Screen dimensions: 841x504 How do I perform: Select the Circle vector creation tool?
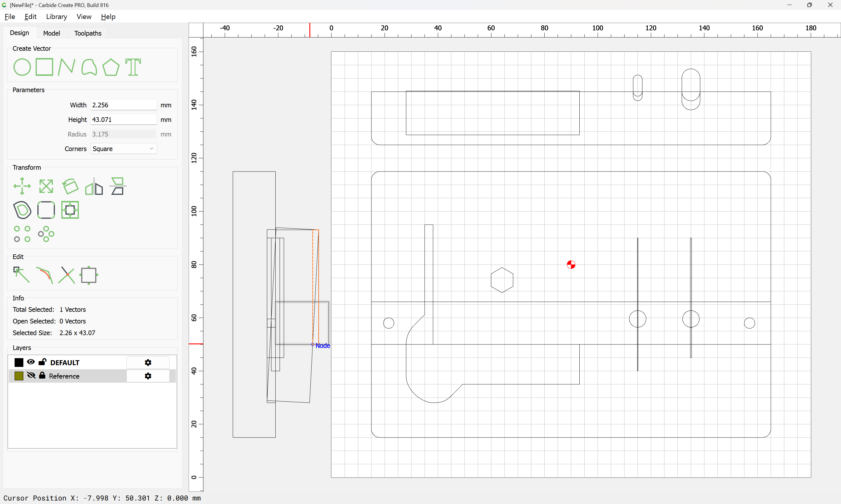(x=22, y=67)
